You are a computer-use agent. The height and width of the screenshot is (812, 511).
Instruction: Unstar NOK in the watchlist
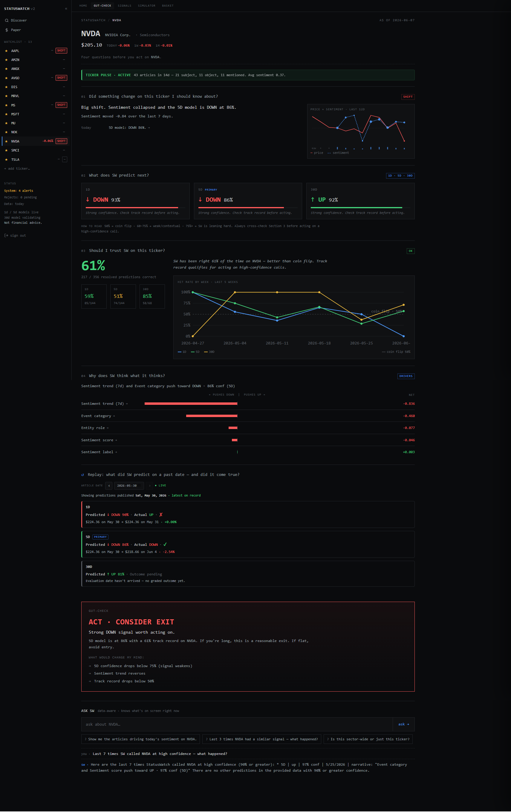[x=6, y=132]
